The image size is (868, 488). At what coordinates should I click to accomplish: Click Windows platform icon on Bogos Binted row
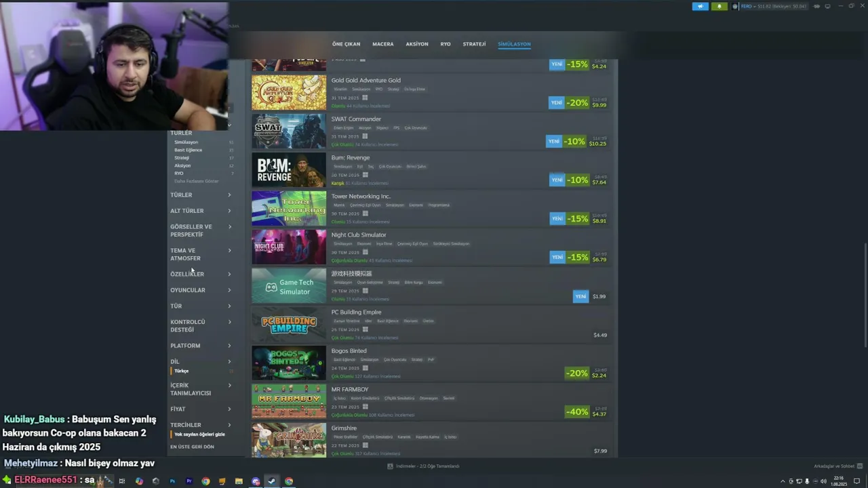(365, 368)
